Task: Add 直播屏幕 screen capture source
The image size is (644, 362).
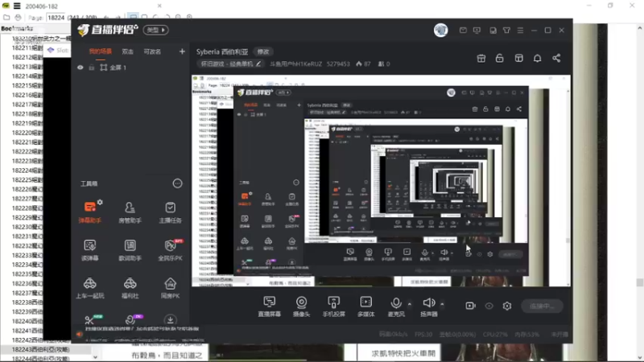Action: 270,306
